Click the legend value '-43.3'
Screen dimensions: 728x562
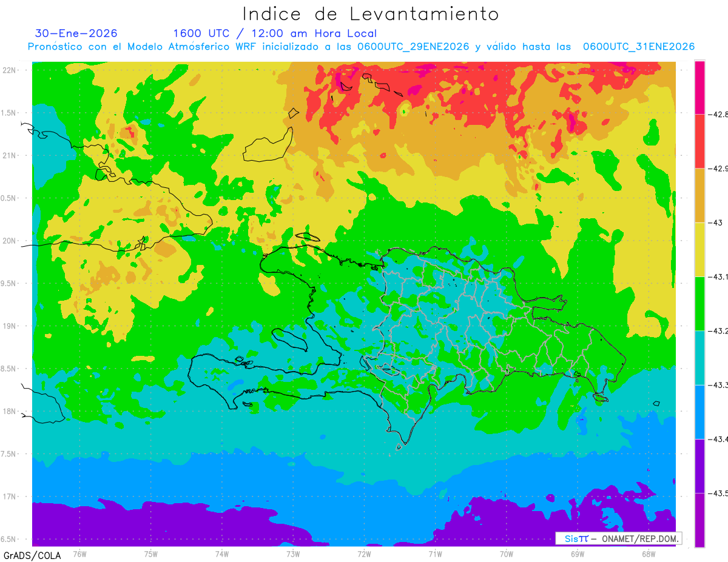(720, 385)
